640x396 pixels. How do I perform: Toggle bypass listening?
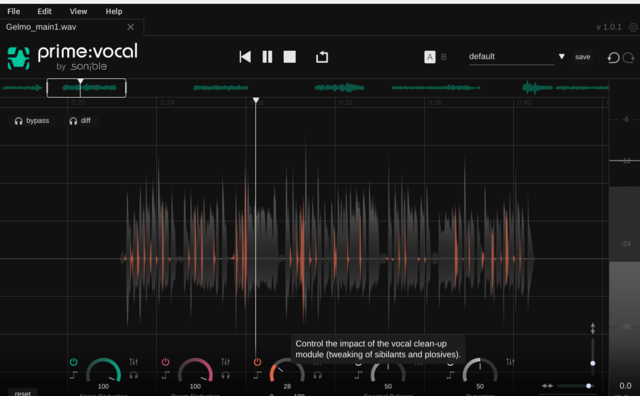click(x=32, y=121)
